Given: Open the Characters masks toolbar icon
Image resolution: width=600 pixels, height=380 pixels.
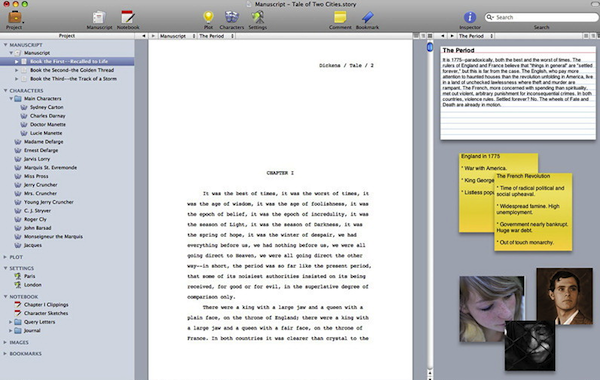Looking at the screenshot, I should coord(232,17).
